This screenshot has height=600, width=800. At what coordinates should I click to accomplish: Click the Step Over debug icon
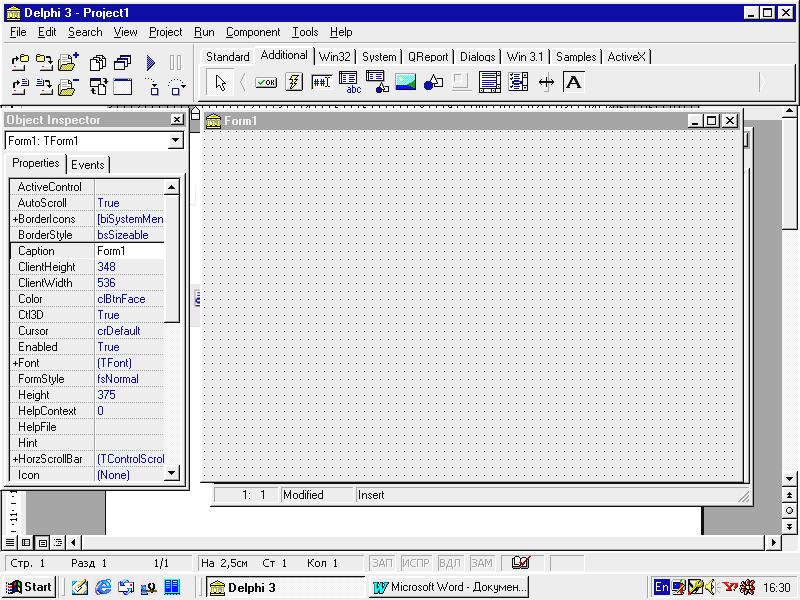tap(177, 87)
